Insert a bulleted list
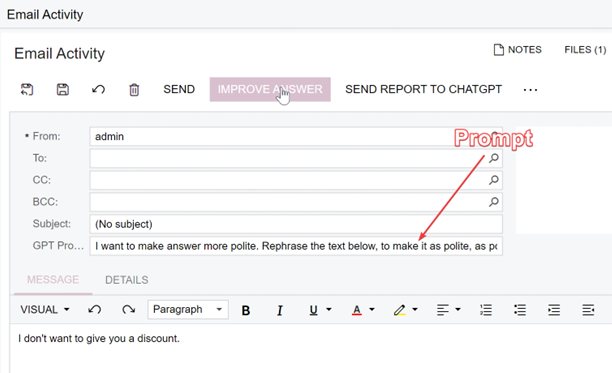Image resolution: width=612 pixels, height=373 pixels. point(520,310)
